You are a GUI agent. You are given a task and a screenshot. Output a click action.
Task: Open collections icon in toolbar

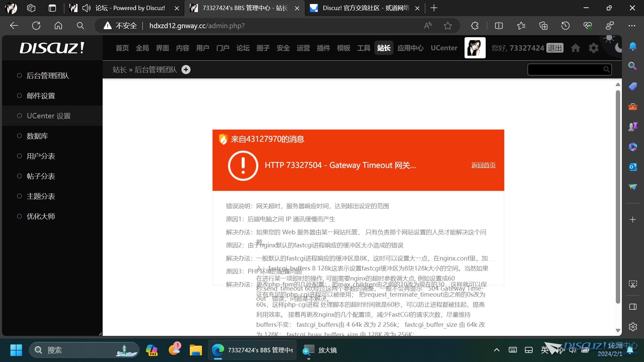(x=543, y=26)
